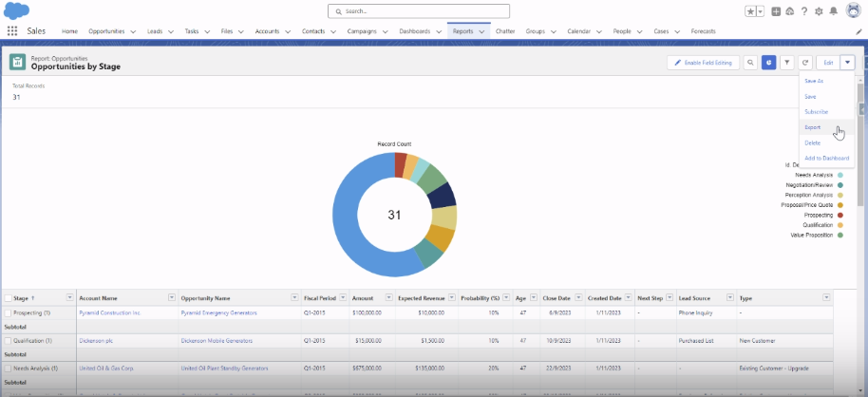Open the Stage column dropdown menu
868x397 pixels.
(x=69, y=297)
